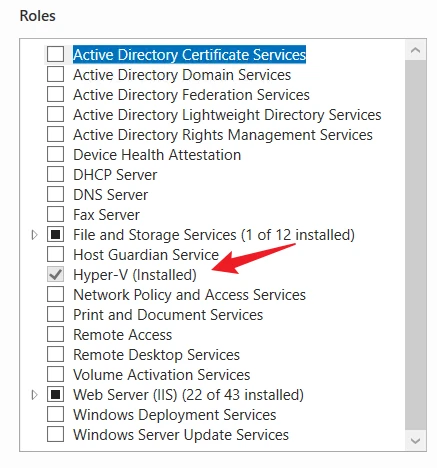Expand Web Server (IIS) tree node
This screenshot has height=468, width=437.
(x=34, y=395)
